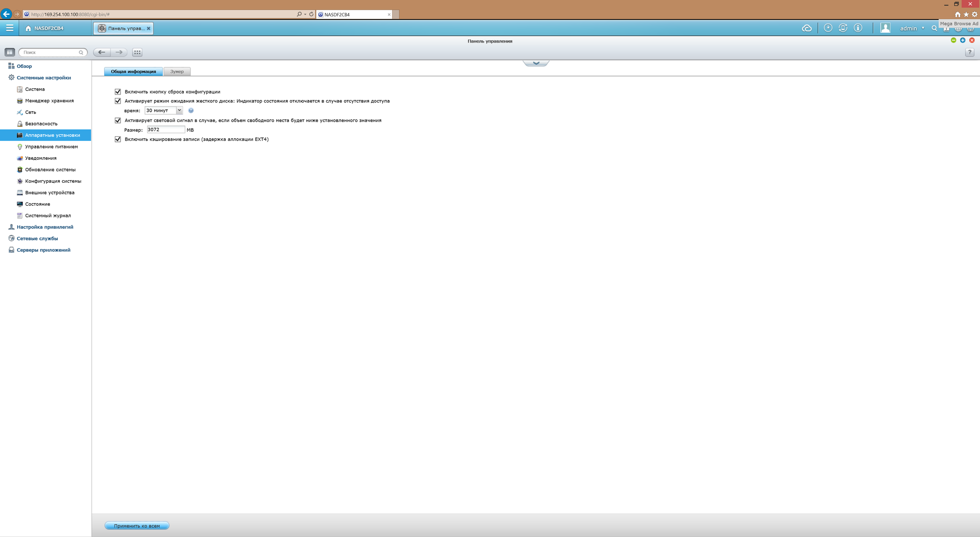Screen dimensions: 980x537
Task: Expand the admin user dropdown
Action: [x=912, y=28]
